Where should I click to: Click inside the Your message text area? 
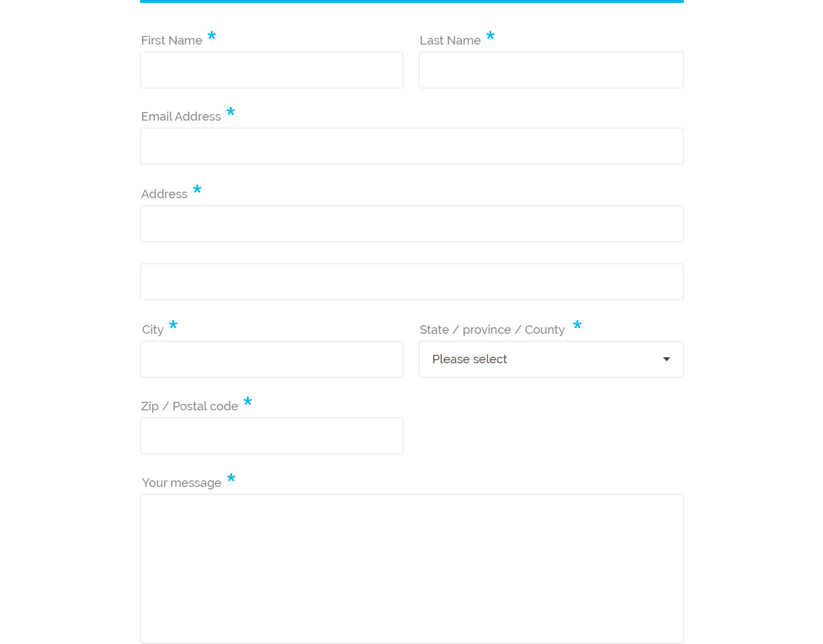click(412, 568)
